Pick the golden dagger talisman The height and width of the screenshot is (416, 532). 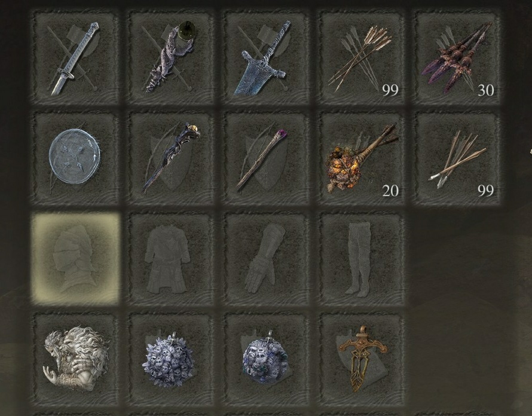tap(362, 359)
